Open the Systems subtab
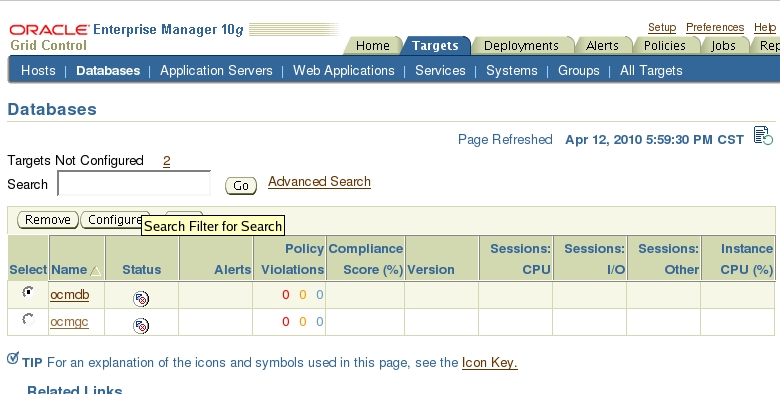 click(x=512, y=71)
